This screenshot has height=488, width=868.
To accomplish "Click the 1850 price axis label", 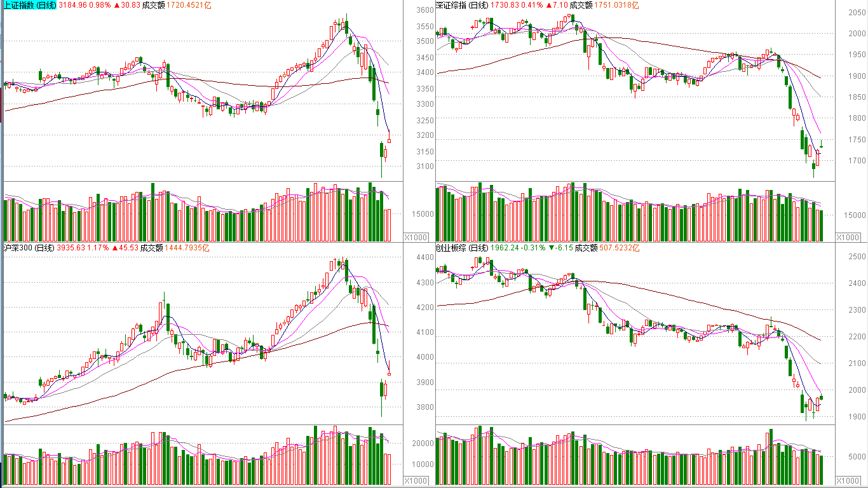I will (857, 97).
